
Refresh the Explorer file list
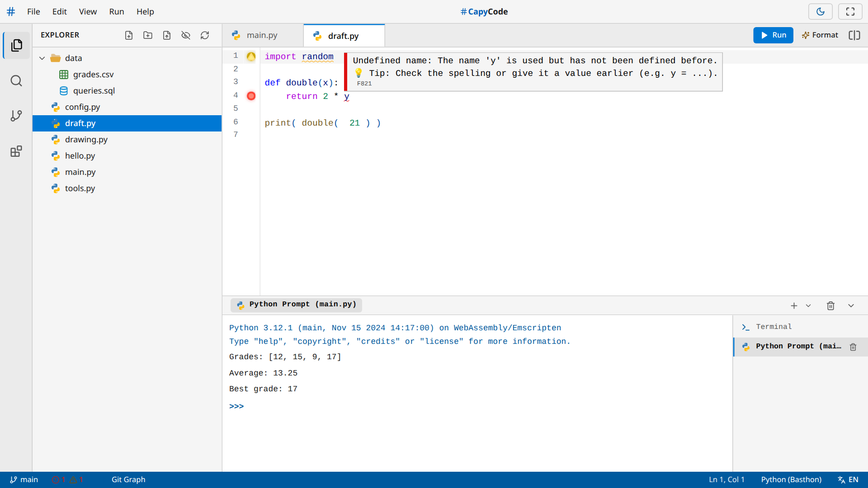click(x=205, y=35)
